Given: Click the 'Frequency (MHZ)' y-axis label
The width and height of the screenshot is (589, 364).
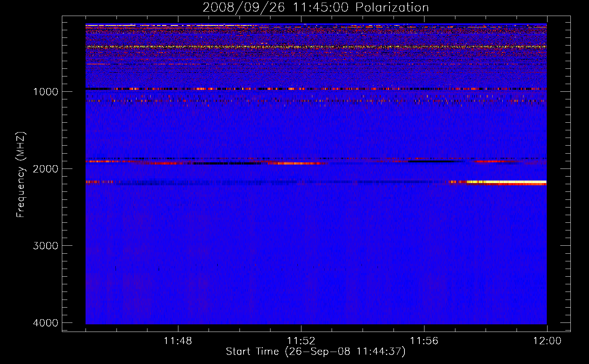Looking at the screenshot, I should click(x=21, y=175).
